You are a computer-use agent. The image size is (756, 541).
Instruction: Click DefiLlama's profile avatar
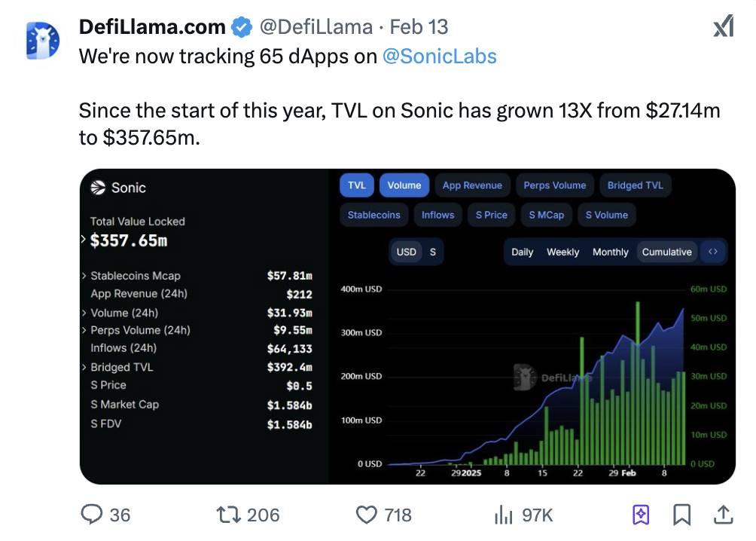click(42, 38)
